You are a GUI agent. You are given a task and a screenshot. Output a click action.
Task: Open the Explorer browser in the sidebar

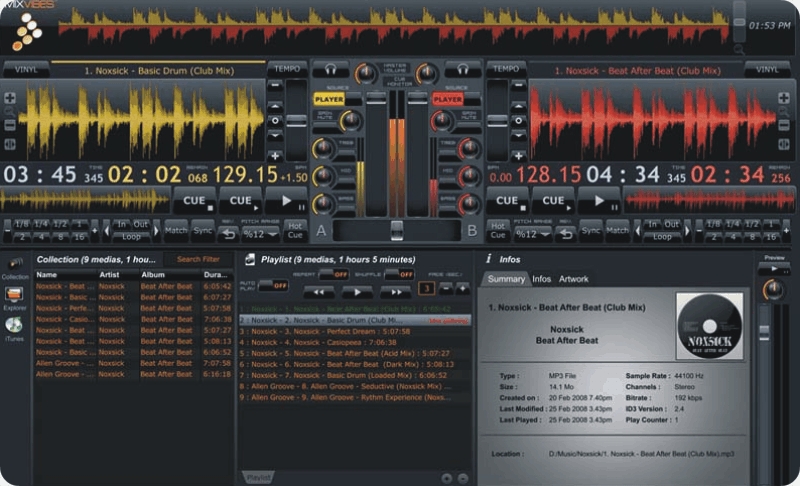[x=14, y=295]
